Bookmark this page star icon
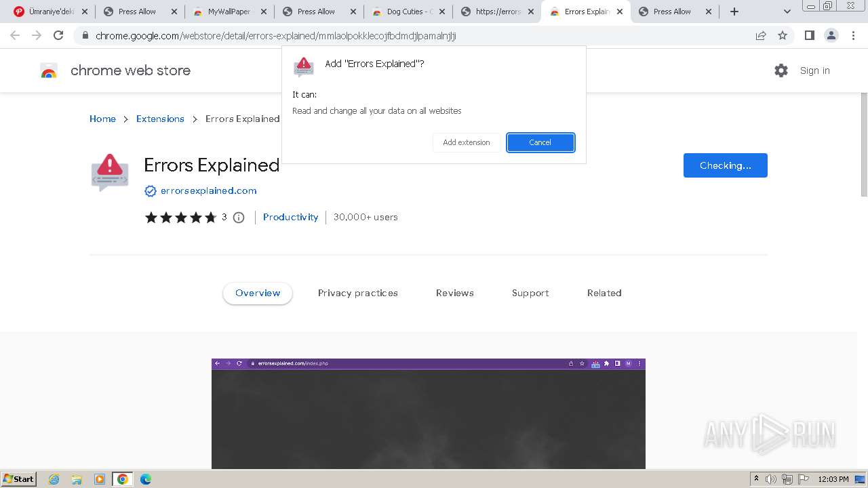This screenshot has width=868, height=488. [x=783, y=36]
